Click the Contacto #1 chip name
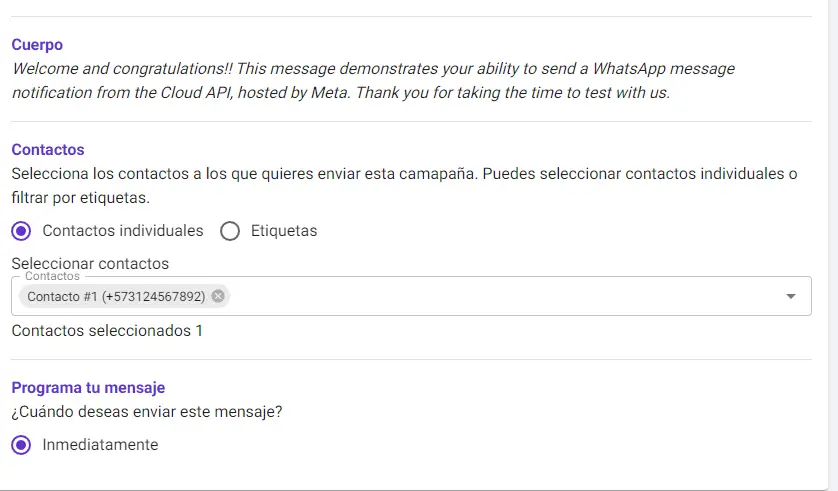This screenshot has width=838, height=491. 115,296
